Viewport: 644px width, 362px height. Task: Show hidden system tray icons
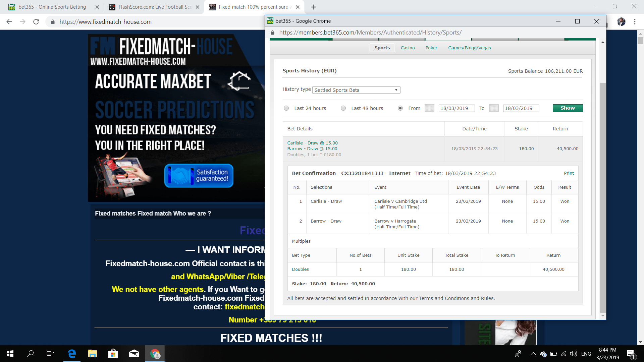533,354
